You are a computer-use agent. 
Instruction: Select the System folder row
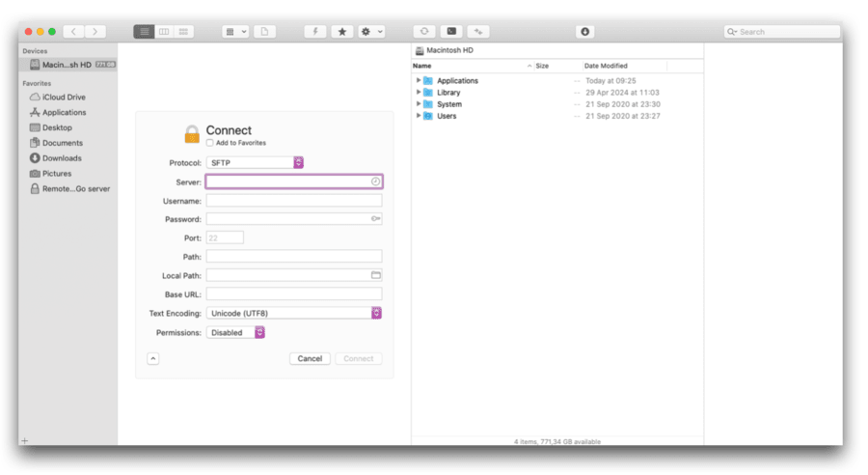[x=557, y=104]
